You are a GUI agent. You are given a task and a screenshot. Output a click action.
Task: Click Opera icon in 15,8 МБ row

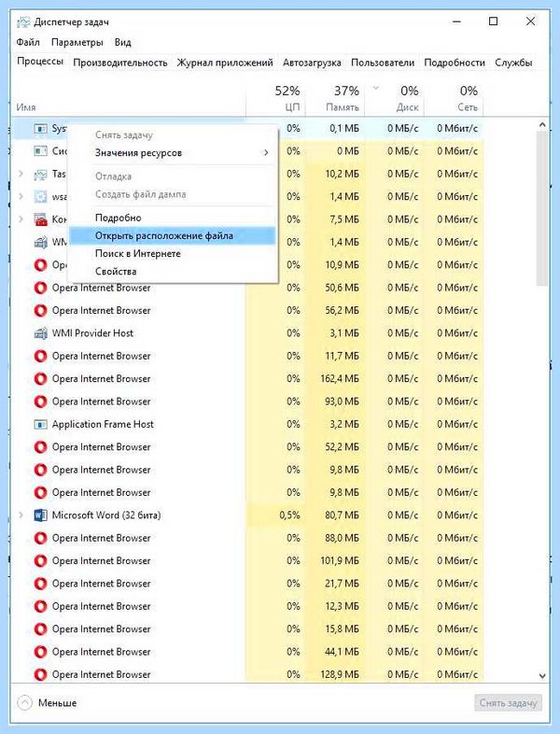41,629
